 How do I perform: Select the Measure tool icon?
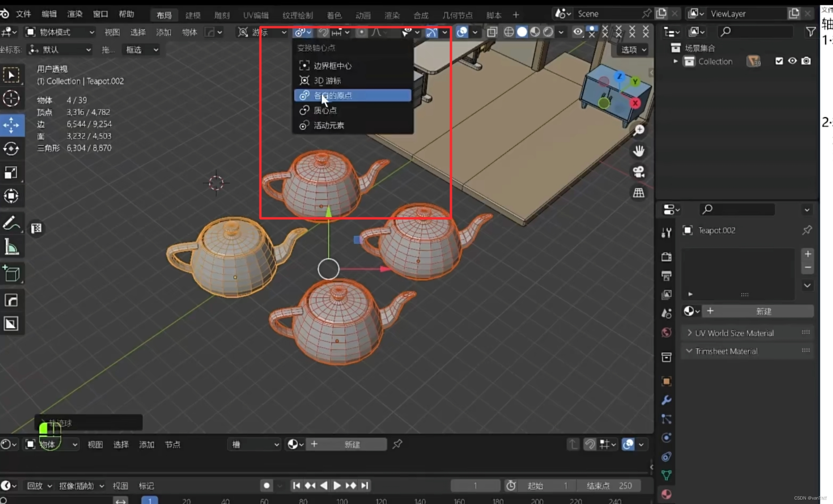(11, 247)
